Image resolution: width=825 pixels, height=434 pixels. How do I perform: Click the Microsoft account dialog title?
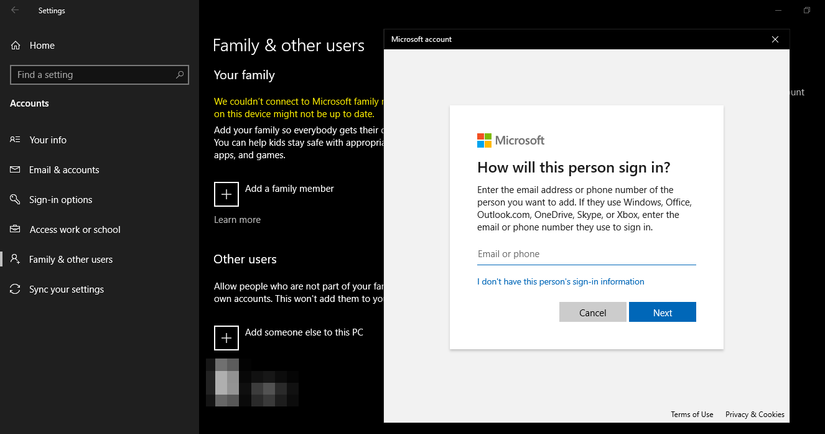pos(421,39)
